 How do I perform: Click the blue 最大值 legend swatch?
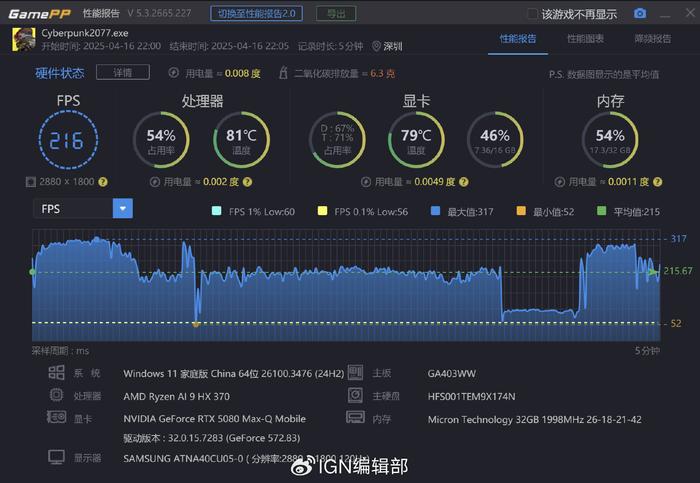point(435,211)
